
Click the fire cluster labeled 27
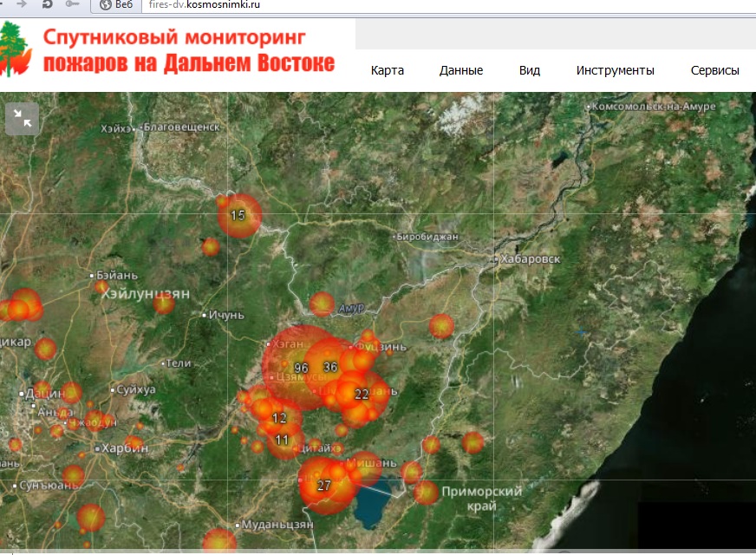click(324, 486)
